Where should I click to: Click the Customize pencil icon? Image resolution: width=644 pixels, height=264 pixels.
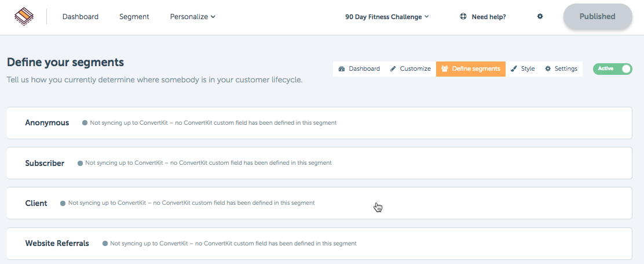click(x=393, y=68)
